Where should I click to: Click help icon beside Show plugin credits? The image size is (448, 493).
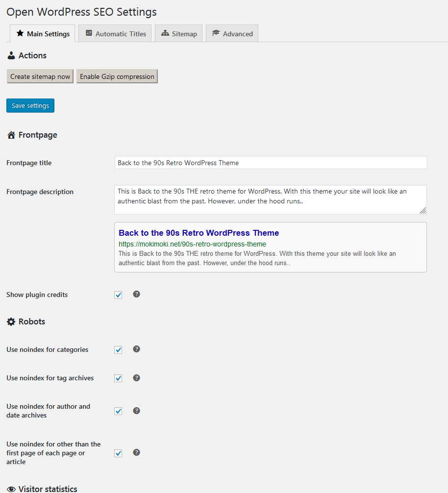137,294
